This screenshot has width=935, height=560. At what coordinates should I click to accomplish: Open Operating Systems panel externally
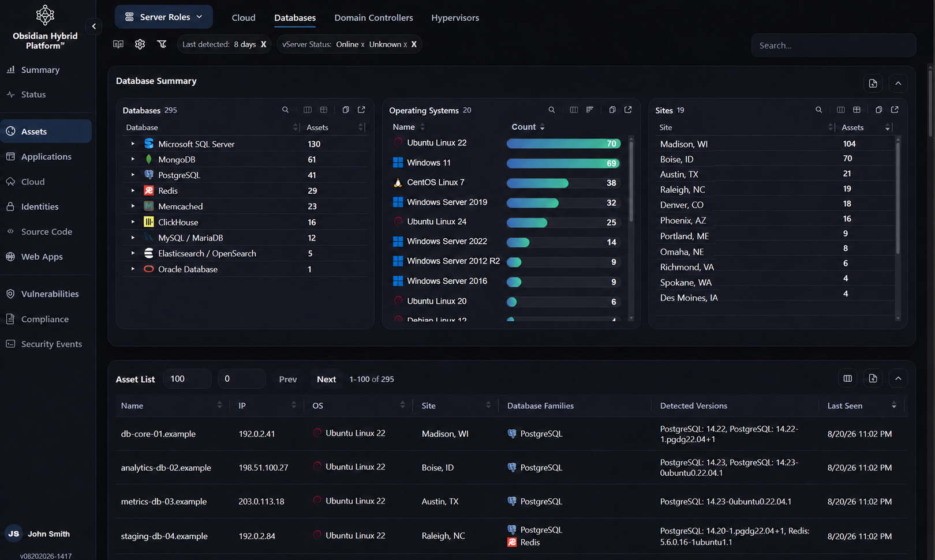click(628, 110)
